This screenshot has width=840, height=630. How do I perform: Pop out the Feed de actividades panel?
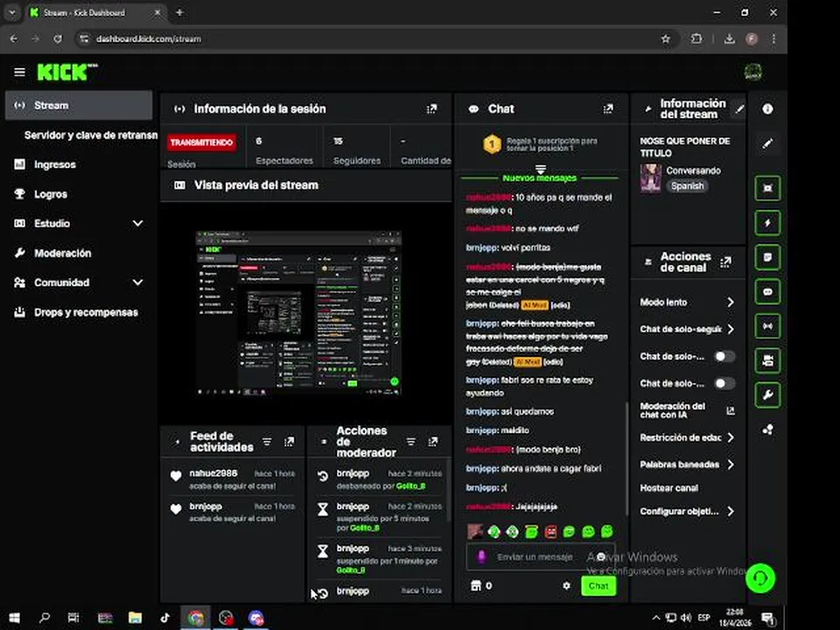pos(290,441)
